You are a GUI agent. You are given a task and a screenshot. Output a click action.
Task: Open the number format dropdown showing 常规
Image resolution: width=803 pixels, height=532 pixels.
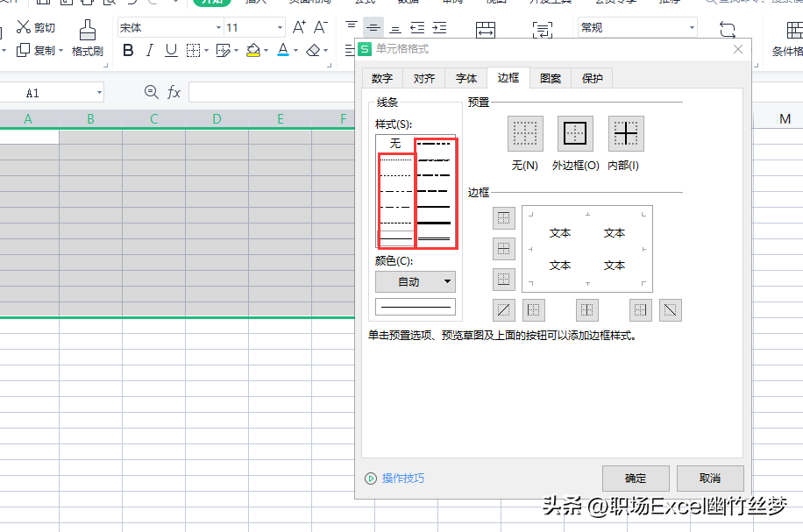pos(691,28)
